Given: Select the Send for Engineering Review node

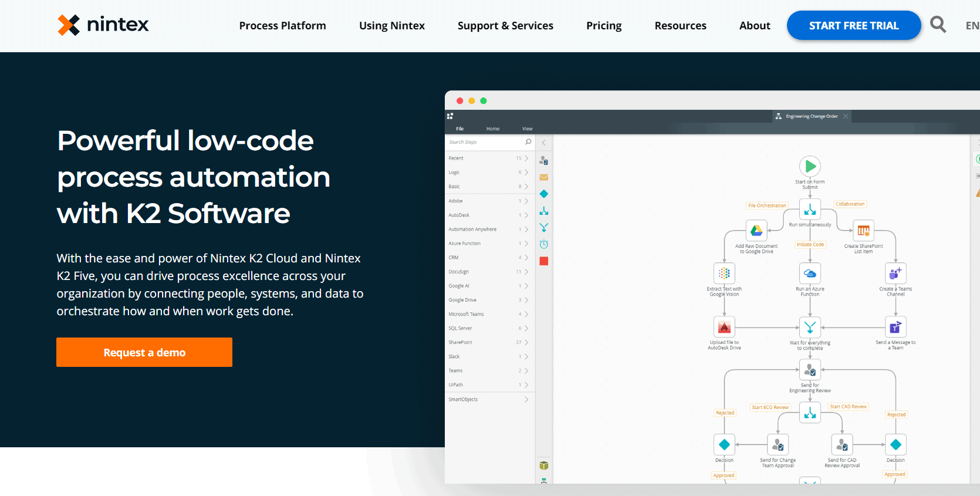Looking at the screenshot, I should [810, 370].
